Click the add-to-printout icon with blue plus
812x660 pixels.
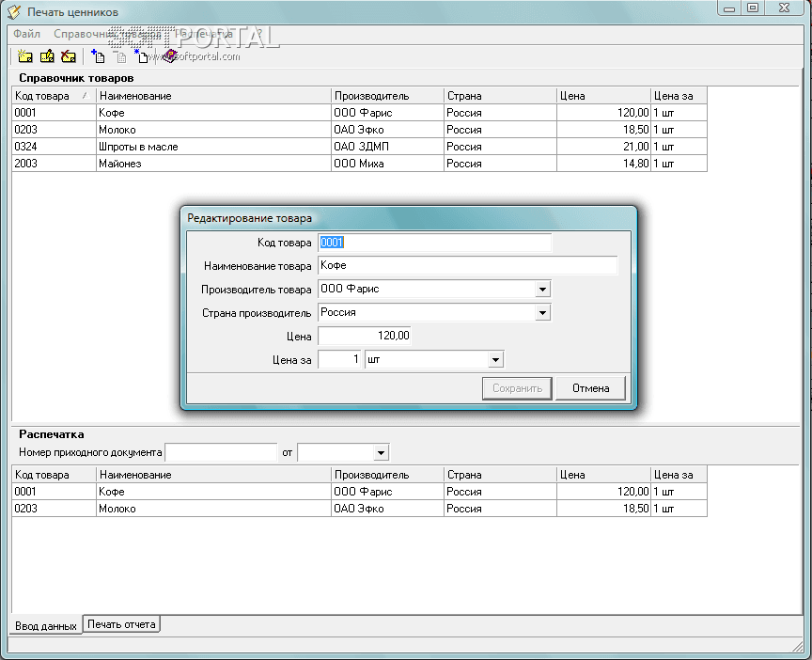tap(97, 56)
